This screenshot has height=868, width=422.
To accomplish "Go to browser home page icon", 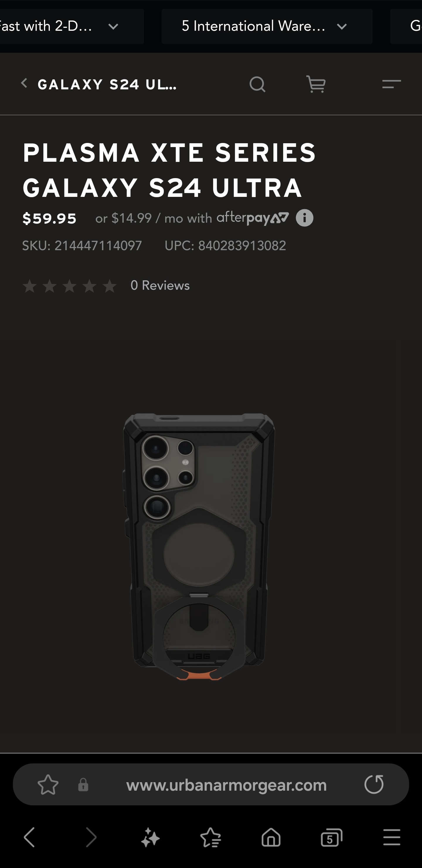I will (271, 837).
